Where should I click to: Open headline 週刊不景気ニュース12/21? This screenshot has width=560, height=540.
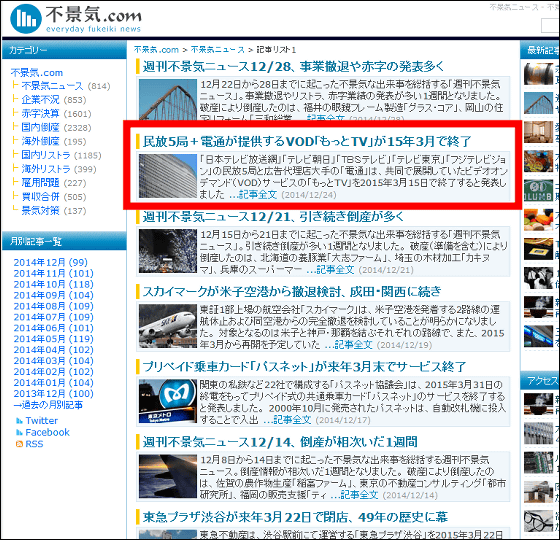click(273, 216)
